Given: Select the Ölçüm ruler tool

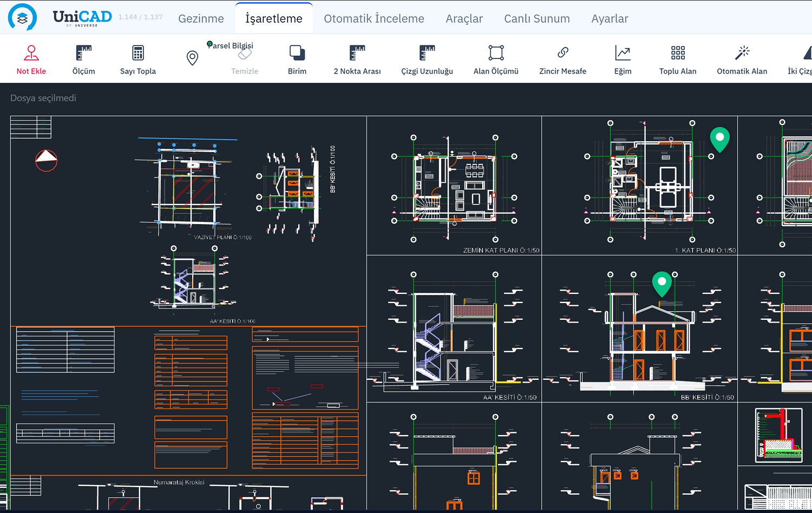Looking at the screenshot, I should click(83, 60).
